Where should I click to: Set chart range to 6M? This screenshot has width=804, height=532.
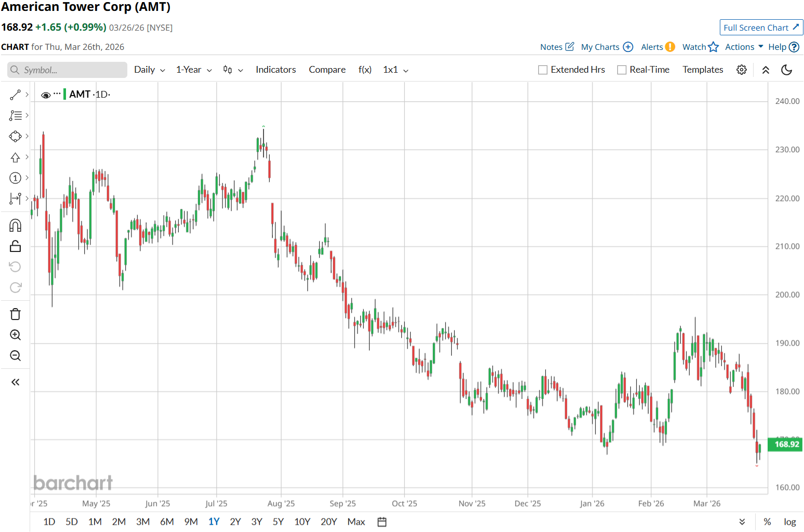click(x=167, y=522)
